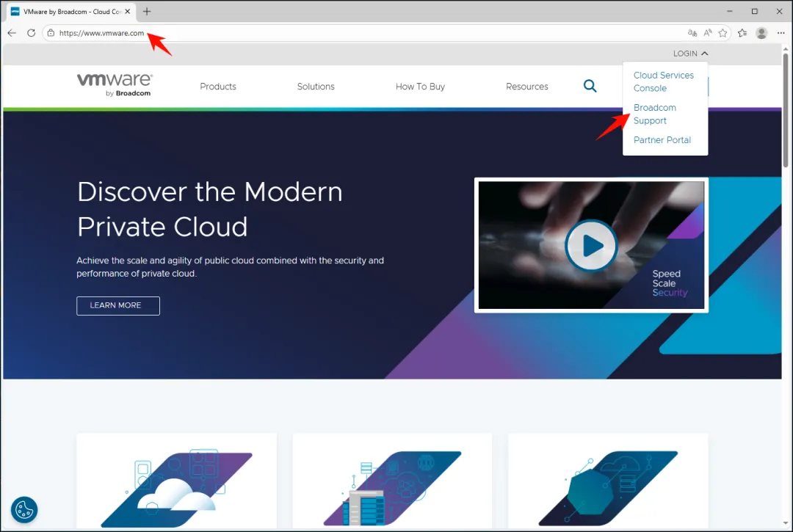Play the Speed Scale Security video
This screenshot has width=793, height=532.
(x=591, y=246)
